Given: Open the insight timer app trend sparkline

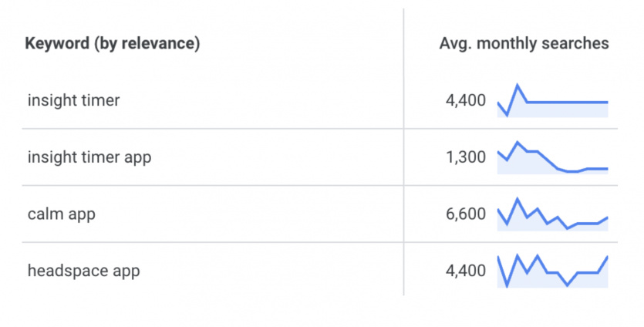Looking at the screenshot, I should click(x=553, y=158).
